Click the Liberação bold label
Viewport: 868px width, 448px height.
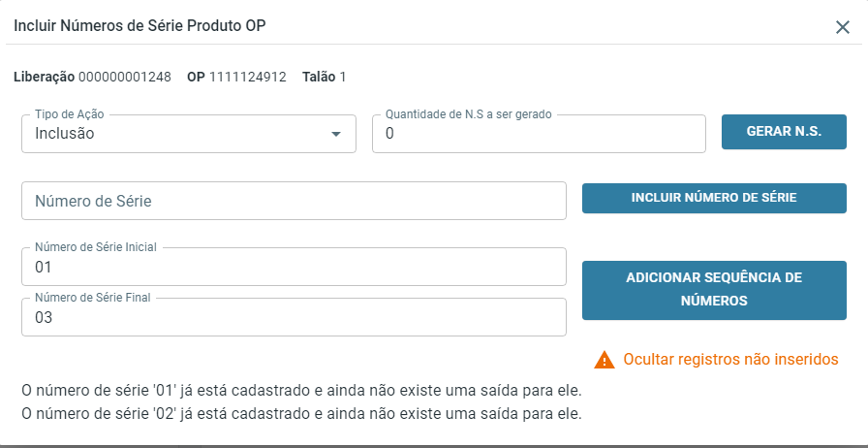[x=44, y=77]
